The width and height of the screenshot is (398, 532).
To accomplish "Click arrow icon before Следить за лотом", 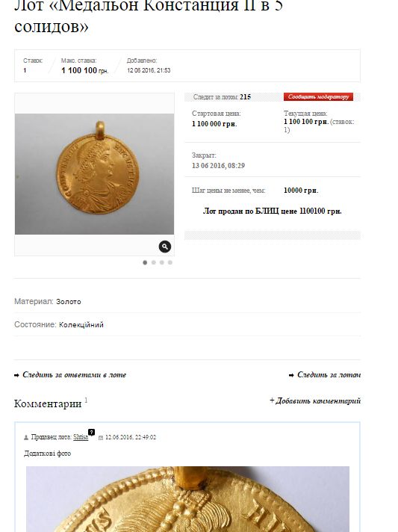I will (x=291, y=375).
